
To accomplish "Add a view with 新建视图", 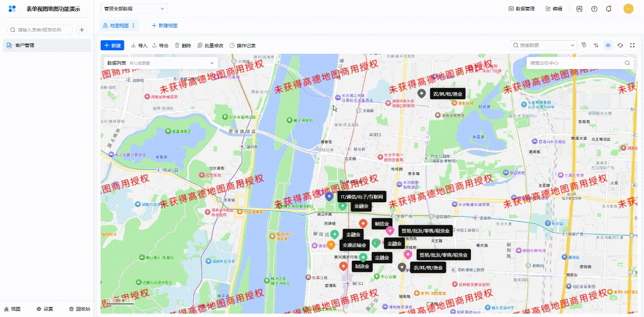I will click(165, 26).
